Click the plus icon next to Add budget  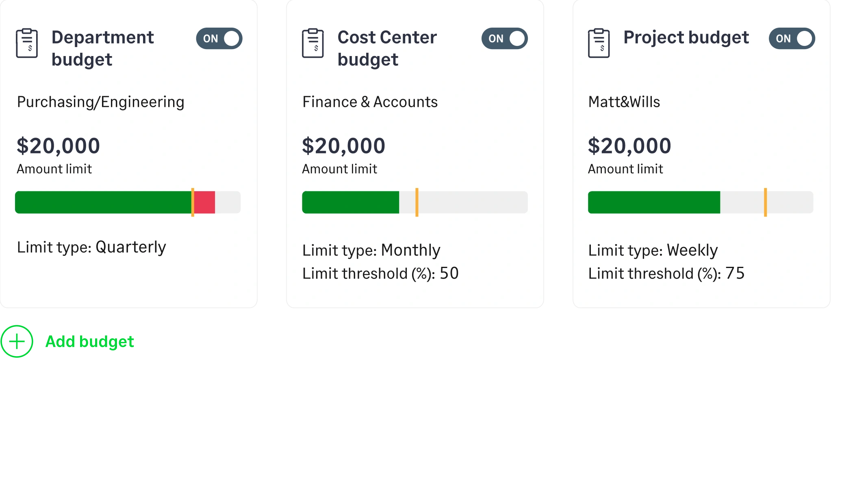[16, 341]
